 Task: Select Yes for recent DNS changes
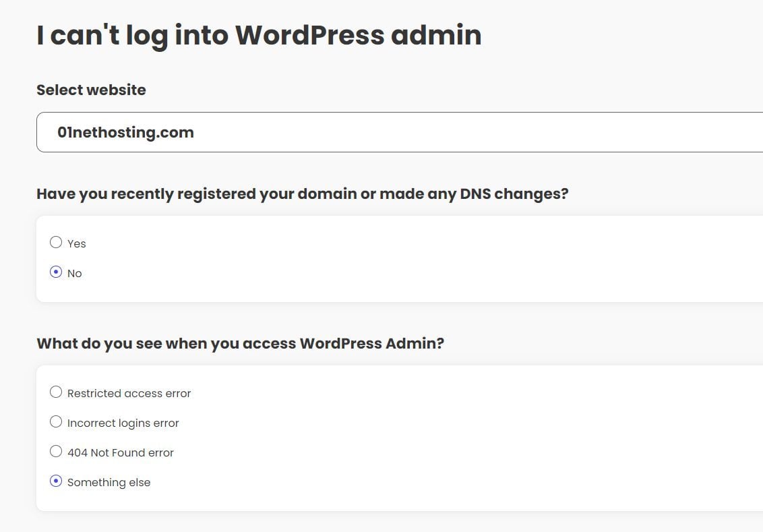tap(56, 242)
